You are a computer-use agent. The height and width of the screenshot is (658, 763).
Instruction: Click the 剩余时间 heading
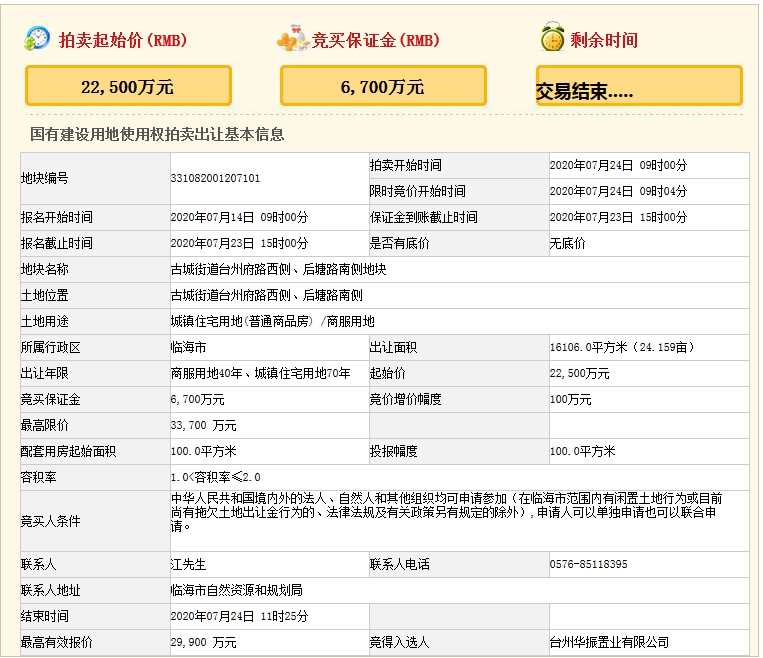(604, 40)
